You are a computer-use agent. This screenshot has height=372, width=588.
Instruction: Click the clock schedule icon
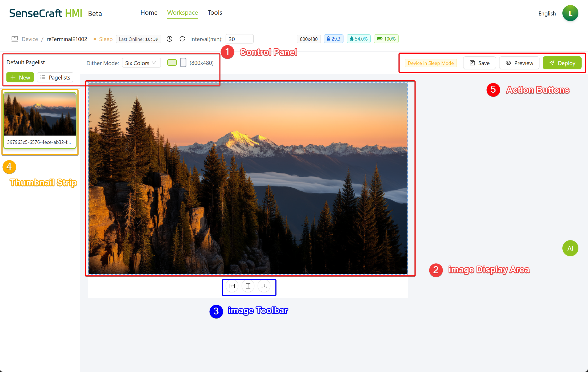tap(169, 39)
